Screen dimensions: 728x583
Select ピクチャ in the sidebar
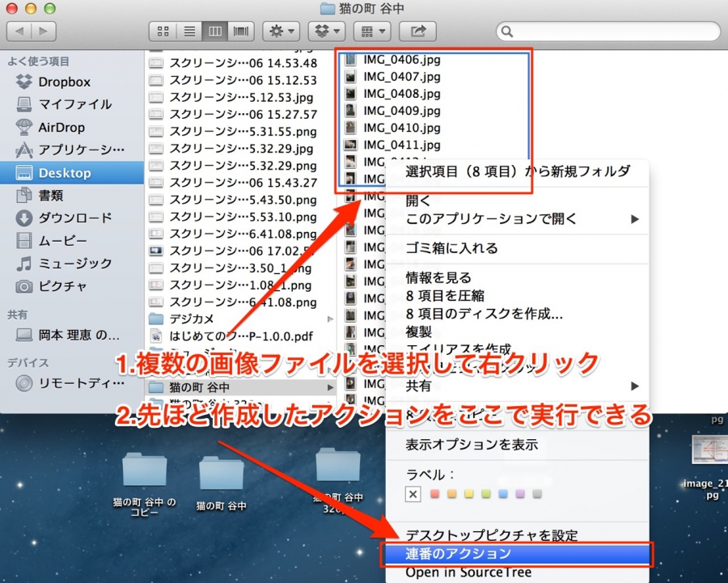tap(62, 286)
